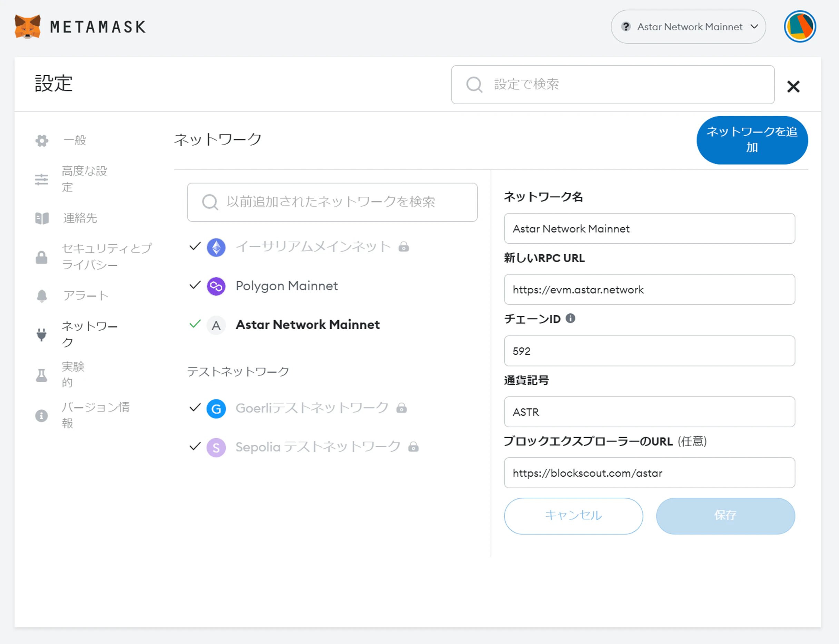Click the book icon for 連絡先

click(42, 218)
